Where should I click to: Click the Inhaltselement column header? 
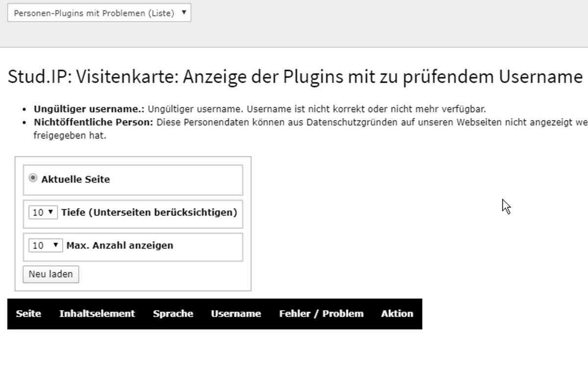tap(97, 314)
